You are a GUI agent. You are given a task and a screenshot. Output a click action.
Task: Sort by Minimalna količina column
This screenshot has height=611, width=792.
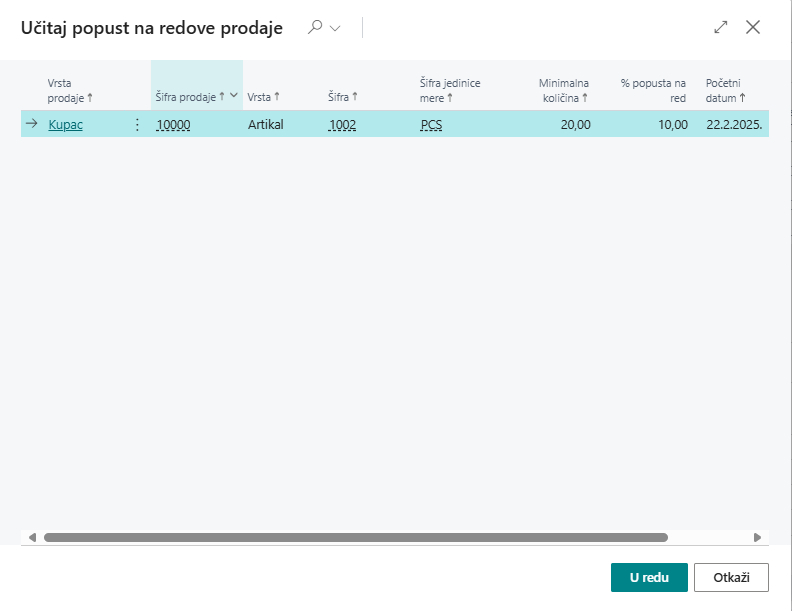(563, 90)
